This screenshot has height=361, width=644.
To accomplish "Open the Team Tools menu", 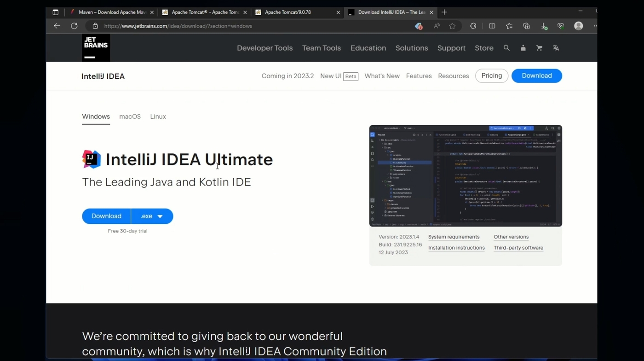I will 322,48.
